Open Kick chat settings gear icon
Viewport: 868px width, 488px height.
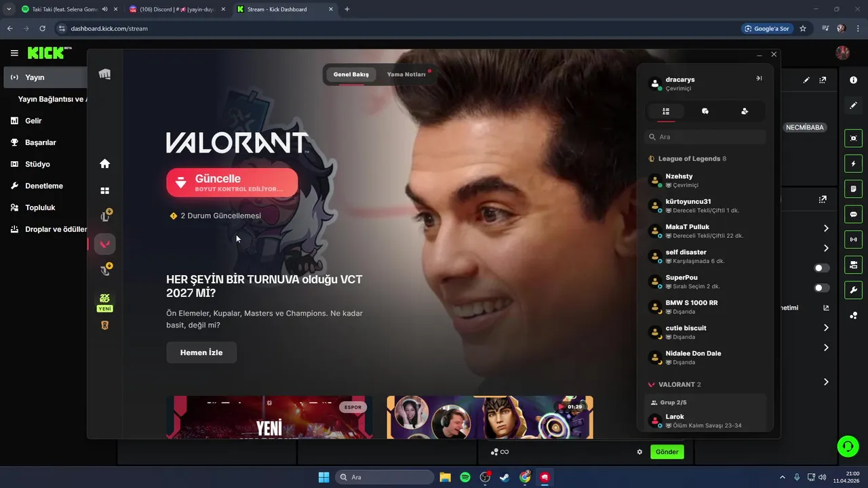[639, 452]
